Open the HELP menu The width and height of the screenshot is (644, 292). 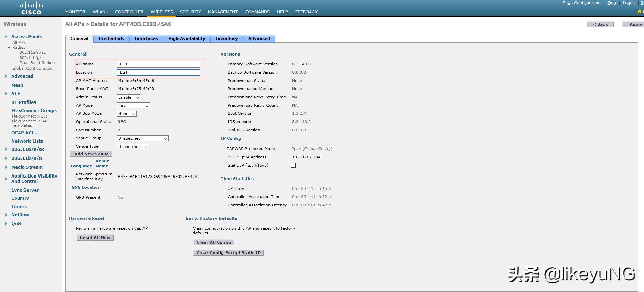(x=282, y=12)
